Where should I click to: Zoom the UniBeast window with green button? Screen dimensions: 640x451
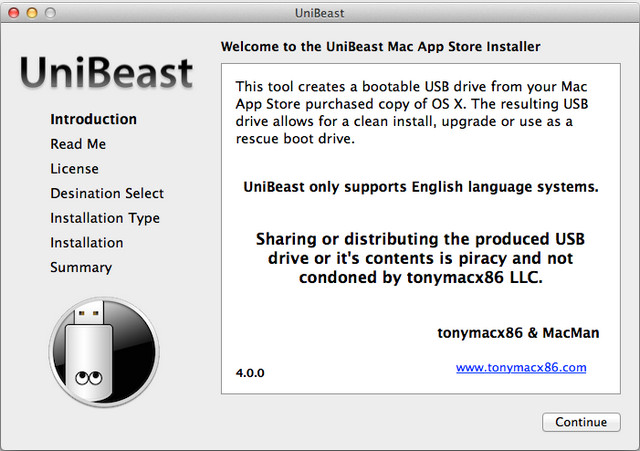pyautogui.click(x=50, y=12)
